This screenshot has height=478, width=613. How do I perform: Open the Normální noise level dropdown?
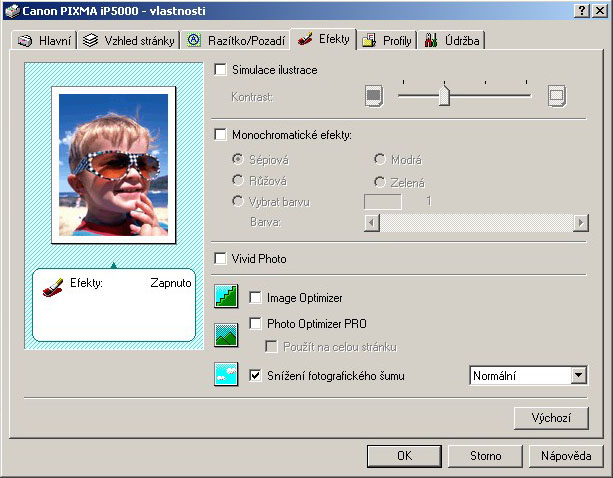coord(578,376)
